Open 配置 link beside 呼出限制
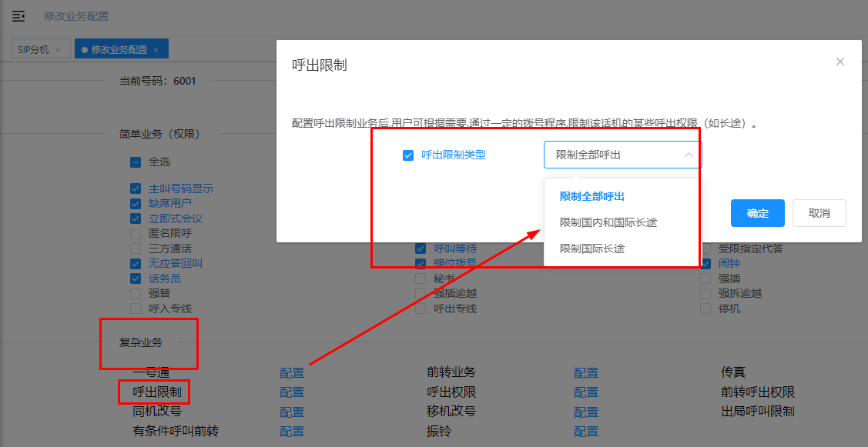This screenshot has height=447, width=868. (291, 392)
